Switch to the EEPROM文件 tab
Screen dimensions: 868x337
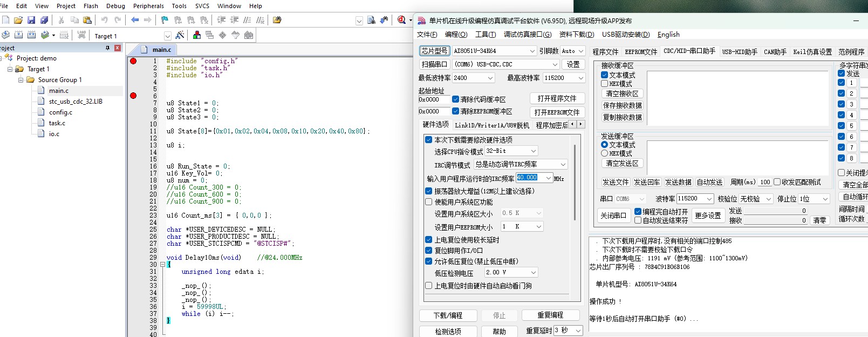pyautogui.click(x=641, y=52)
